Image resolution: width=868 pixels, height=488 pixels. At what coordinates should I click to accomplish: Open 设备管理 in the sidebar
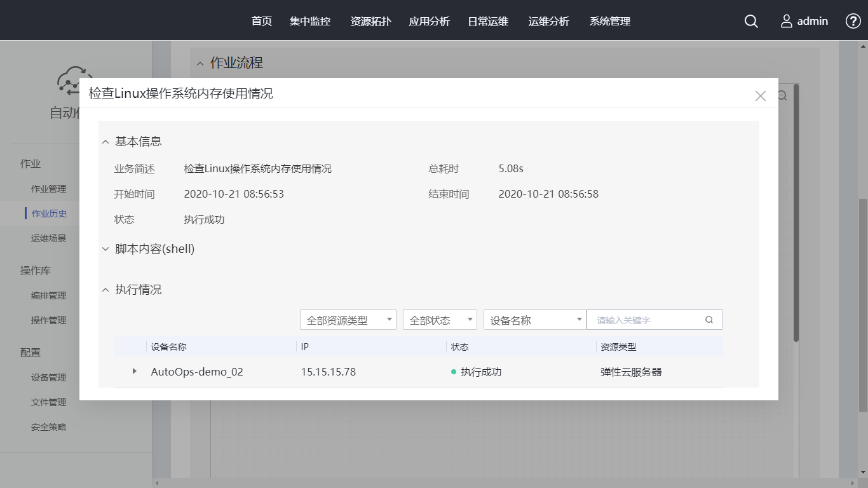[x=49, y=377]
